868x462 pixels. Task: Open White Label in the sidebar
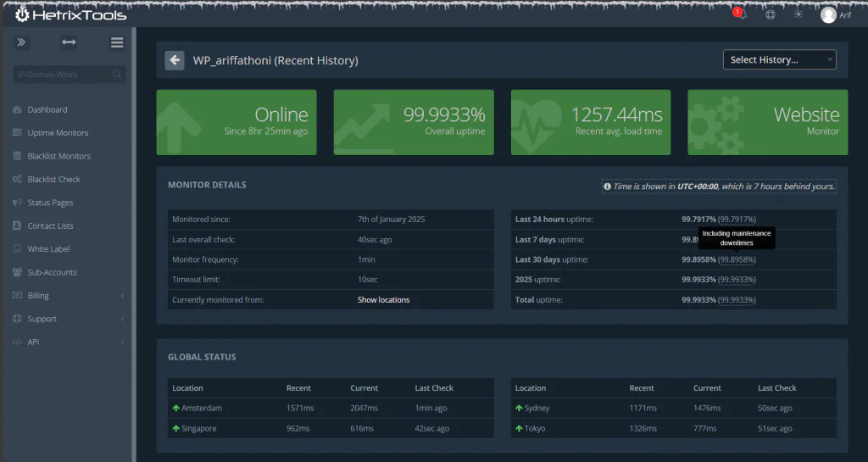click(48, 249)
